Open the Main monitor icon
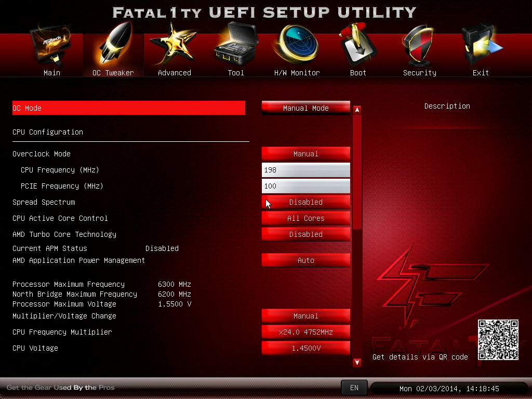 point(51,45)
